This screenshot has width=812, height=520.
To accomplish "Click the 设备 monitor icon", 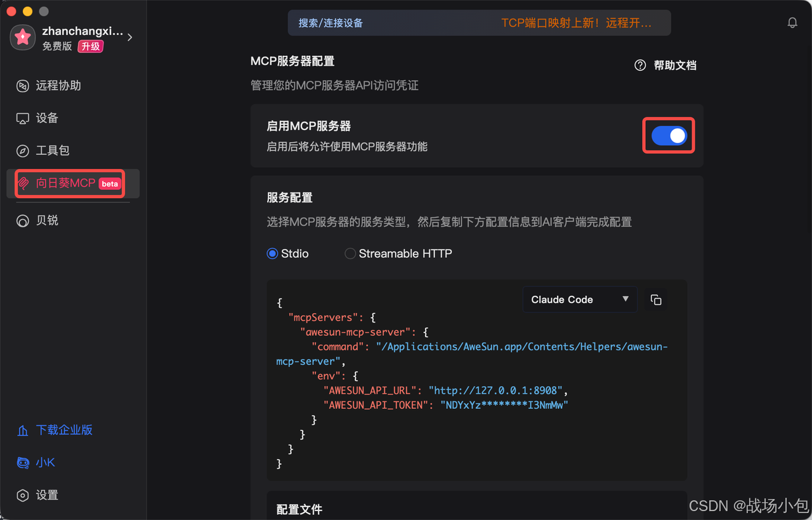I will 23,118.
